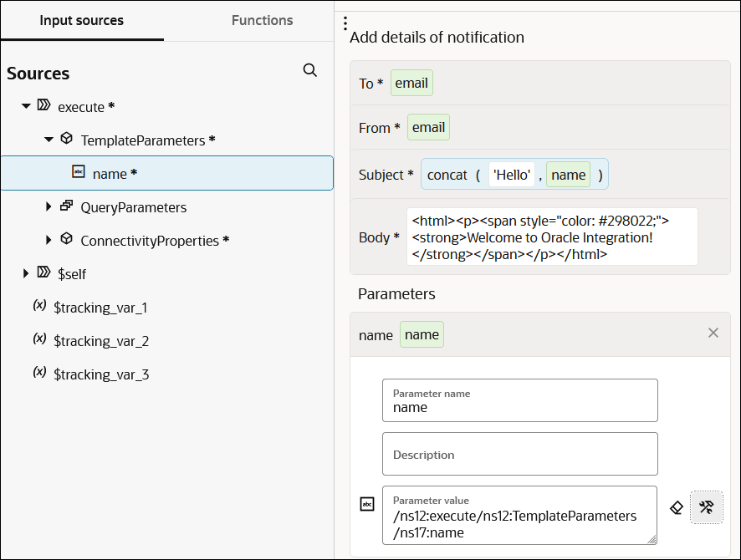This screenshot has width=741, height=560.
Task: Select the 'Hello' literal chip in Subject
Action: point(512,175)
